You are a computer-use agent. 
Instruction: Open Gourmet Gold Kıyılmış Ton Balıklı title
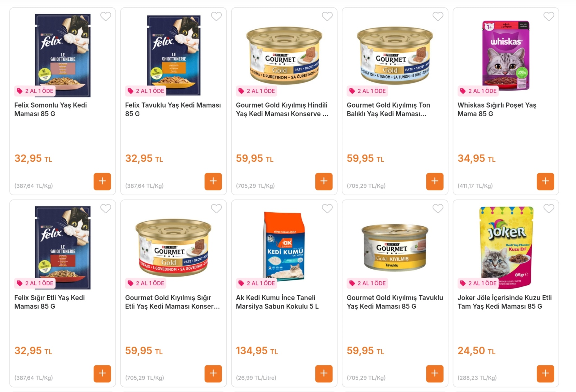388,109
